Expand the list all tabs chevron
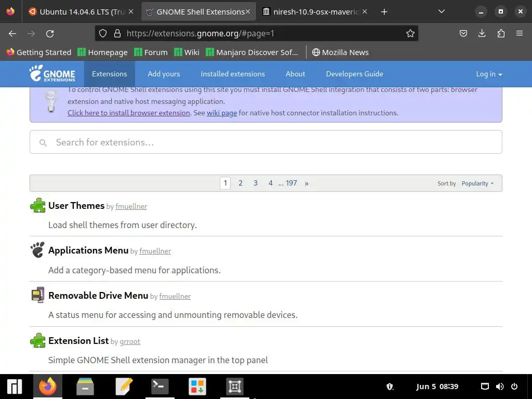The width and height of the screenshot is (532, 399). pos(442,11)
